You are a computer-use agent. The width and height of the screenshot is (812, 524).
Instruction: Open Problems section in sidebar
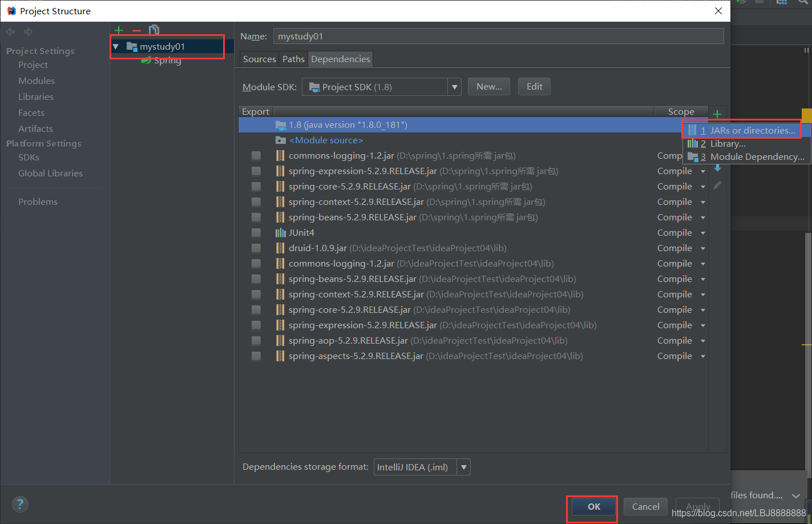click(x=38, y=202)
